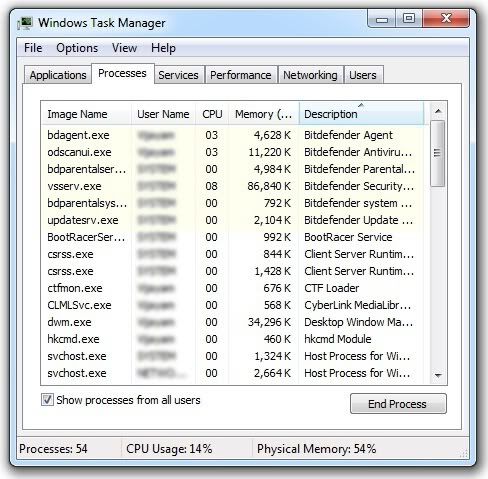Select the odscanui.exe process
This screenshot has width=488, height=479.
coord(232,152)
